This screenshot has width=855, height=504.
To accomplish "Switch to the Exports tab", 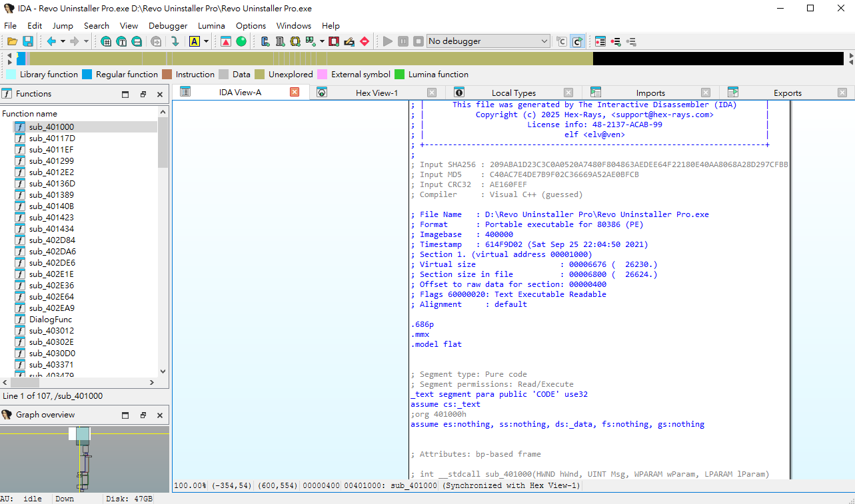I will [787, 93].
